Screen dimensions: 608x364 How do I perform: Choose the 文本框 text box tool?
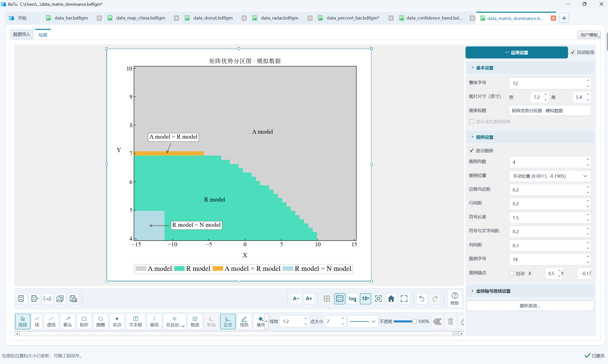[135, 321]
